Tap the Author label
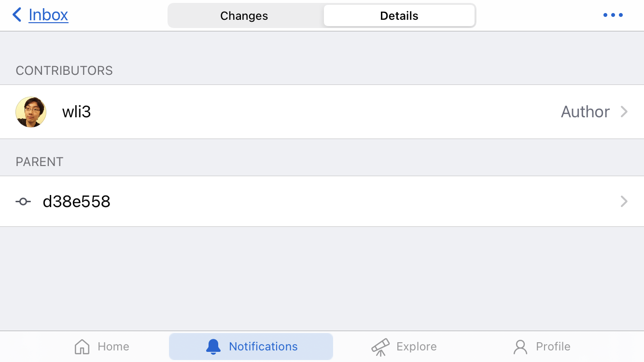644x362 pixels. tap(585, 111)
